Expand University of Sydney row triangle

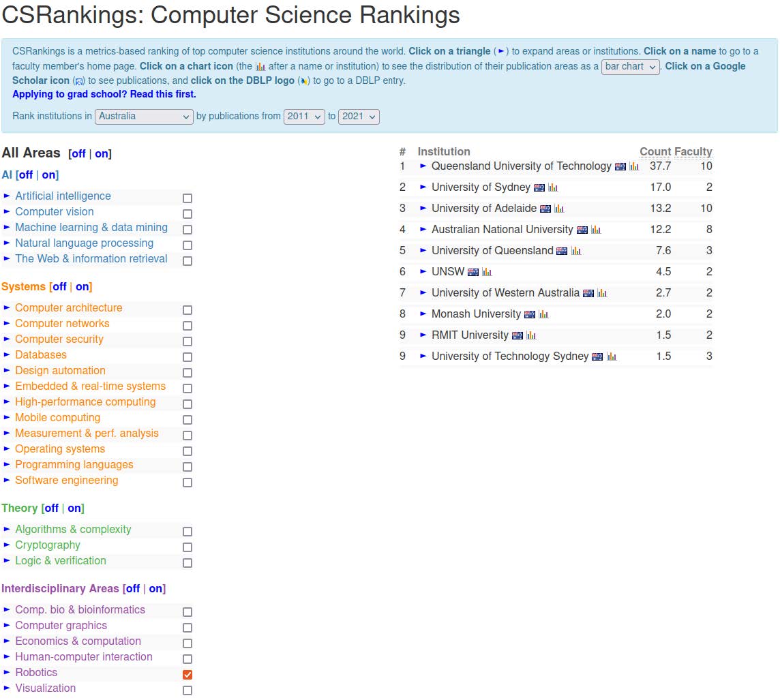point(423,187)
